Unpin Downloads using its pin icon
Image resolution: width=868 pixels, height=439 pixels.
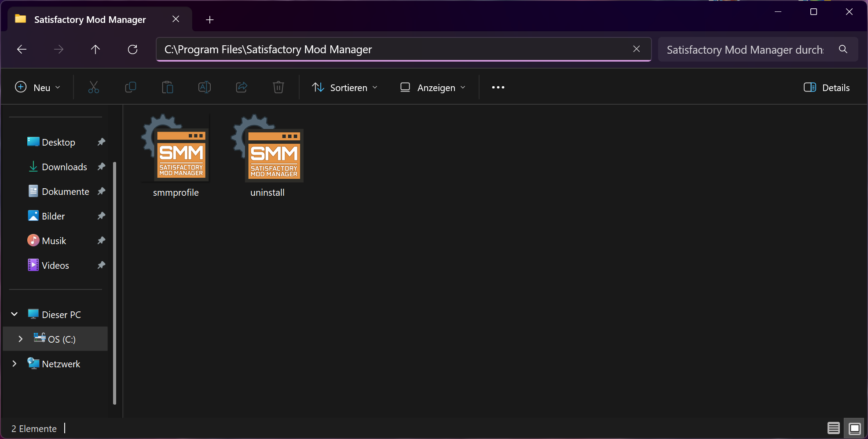101,166
